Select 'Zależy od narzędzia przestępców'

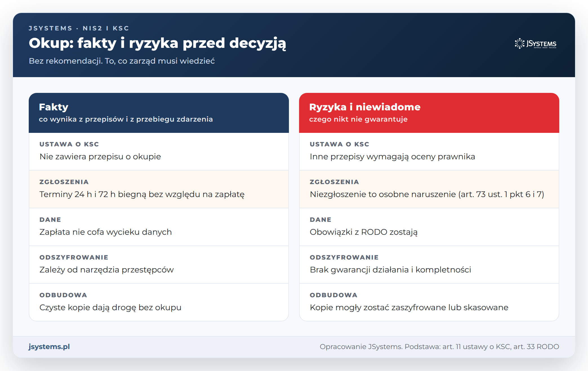(106, 270)
